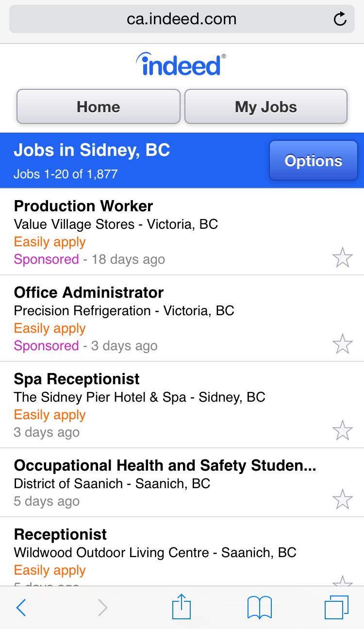Save the Occupational Health and Safety job
364x629 pixels.
342,499
